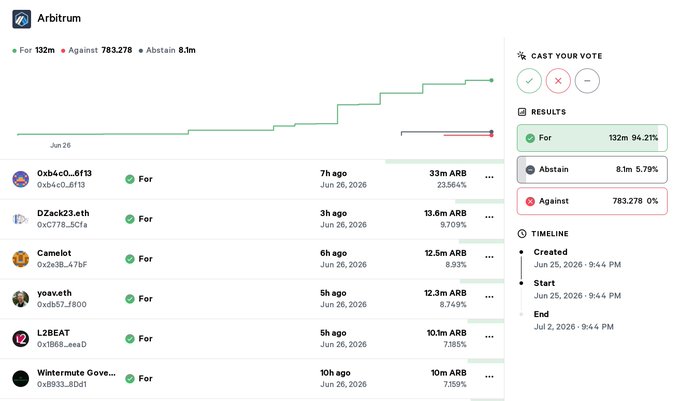Viewport: 680px width, 401px height.
Task: Click the For status icon on 0xb4c0...6f13 row
Action: point(130,179)
